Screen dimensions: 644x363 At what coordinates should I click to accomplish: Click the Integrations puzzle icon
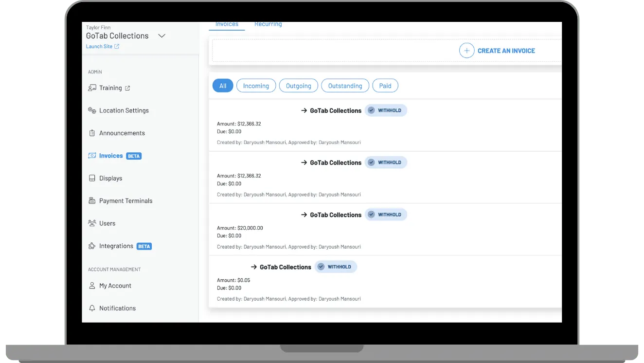pyautogui.click(x=92, y=246)
